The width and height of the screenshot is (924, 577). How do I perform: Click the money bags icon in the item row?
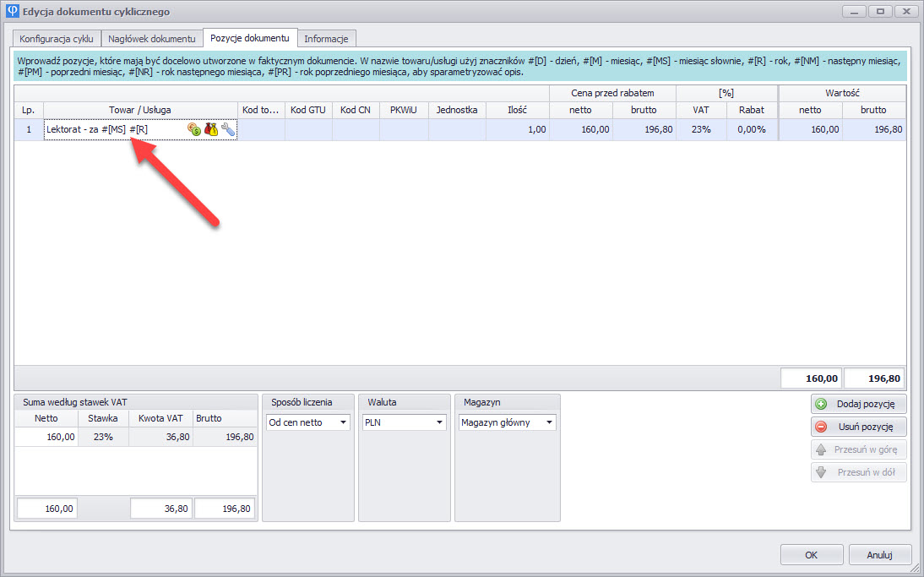click(211, 129)
